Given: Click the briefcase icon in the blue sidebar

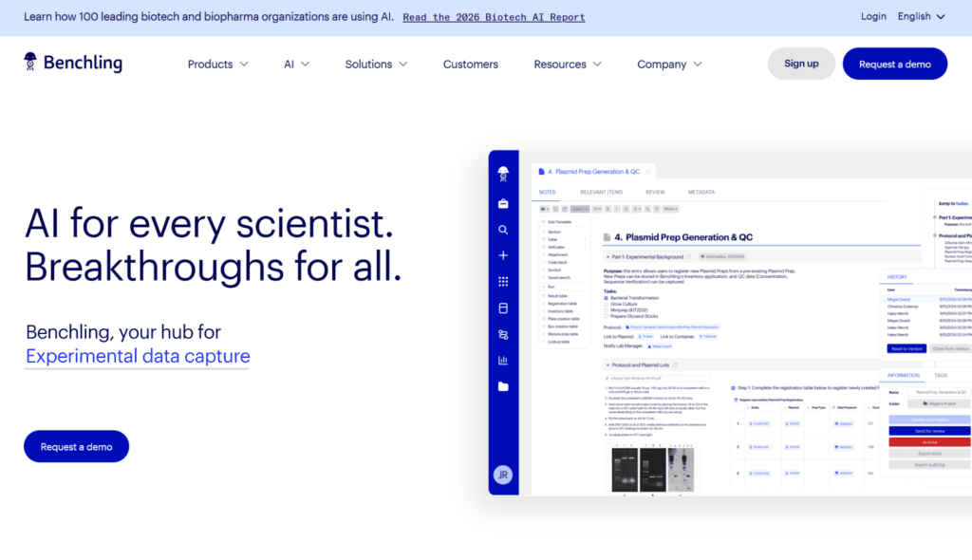Looking at the screenshot, I should tap(503, 203).
